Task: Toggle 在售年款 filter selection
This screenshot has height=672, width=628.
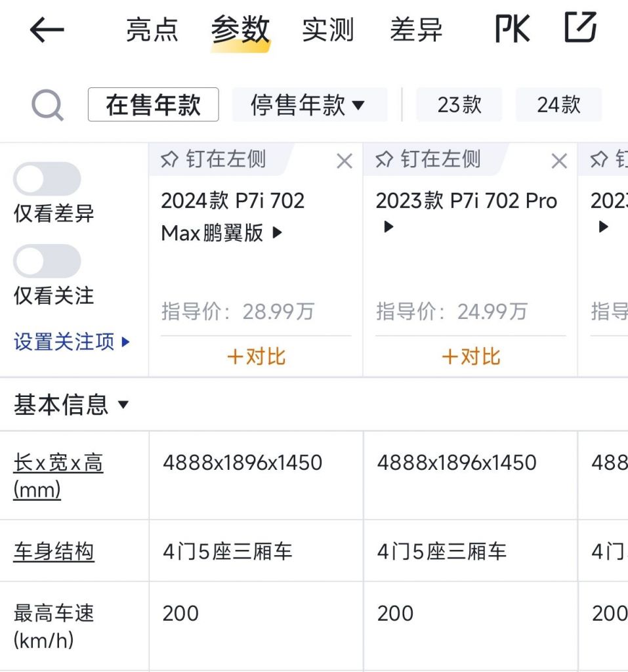Action: [153, 105]
